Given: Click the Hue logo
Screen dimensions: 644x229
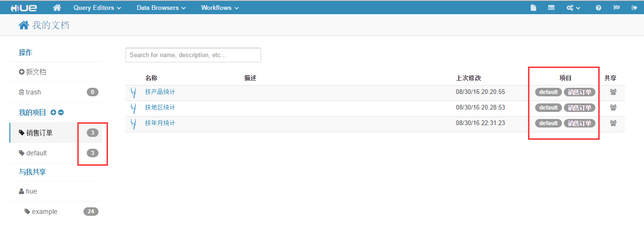Looking at the screenshot, I should 24,8.
